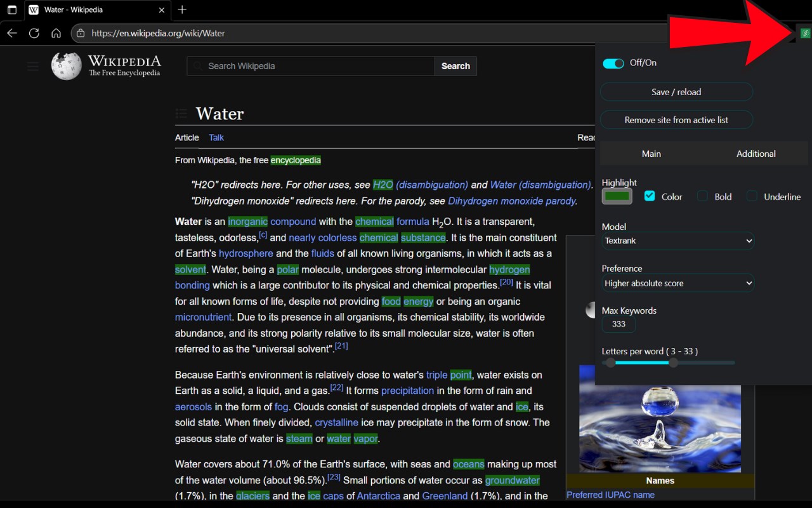The image size is (812, 508).
Task: Open the Talk tab
Action: pyautogui.click(x=216, y=137)
